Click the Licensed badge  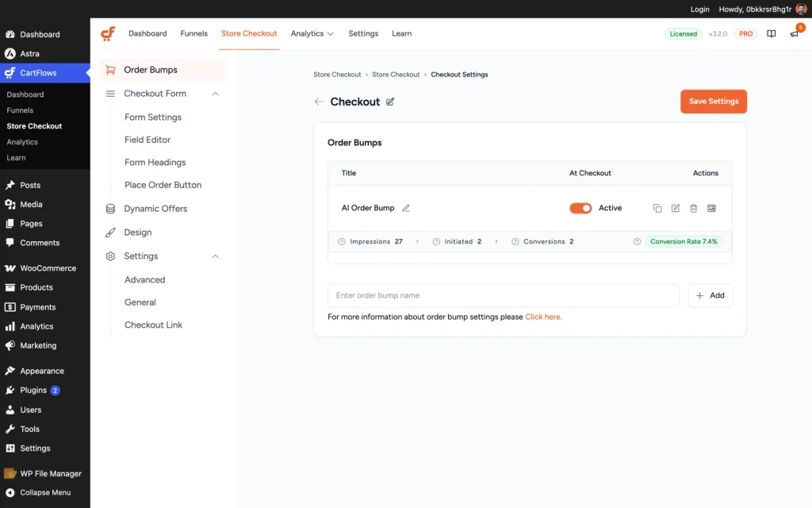point(683,33)
